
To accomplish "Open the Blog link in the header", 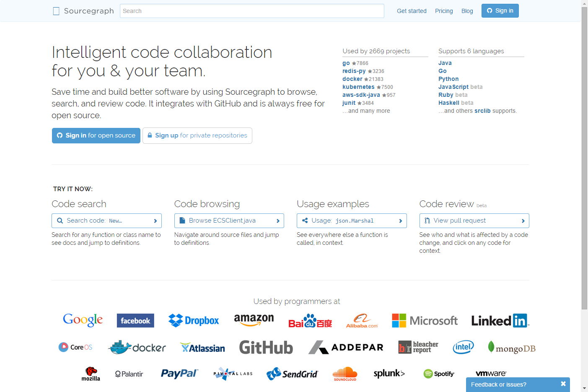I will [467, 11].
